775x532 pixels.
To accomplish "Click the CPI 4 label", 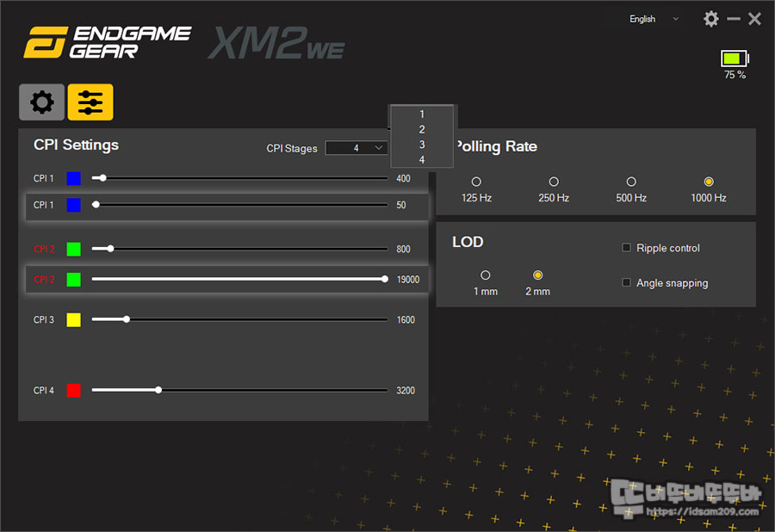I will [x=44, y=391].
